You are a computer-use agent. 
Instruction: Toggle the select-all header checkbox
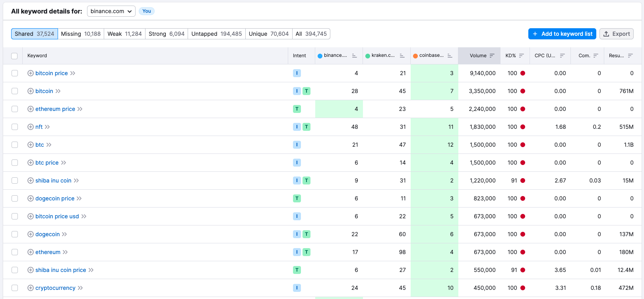coord(15,56)
